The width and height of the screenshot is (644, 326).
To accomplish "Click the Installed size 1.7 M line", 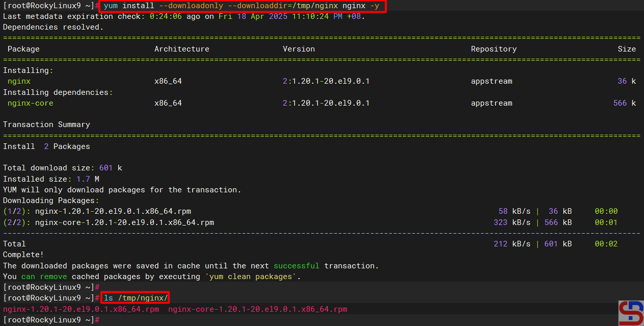I will (51, 179).
